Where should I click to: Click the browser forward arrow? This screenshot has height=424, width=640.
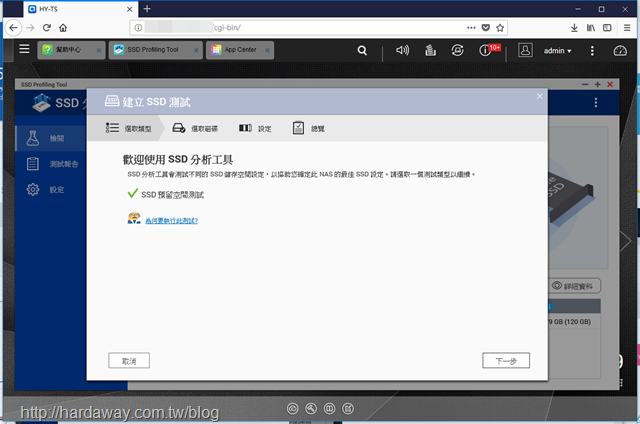pyautogui.click(x=30, y=28)
